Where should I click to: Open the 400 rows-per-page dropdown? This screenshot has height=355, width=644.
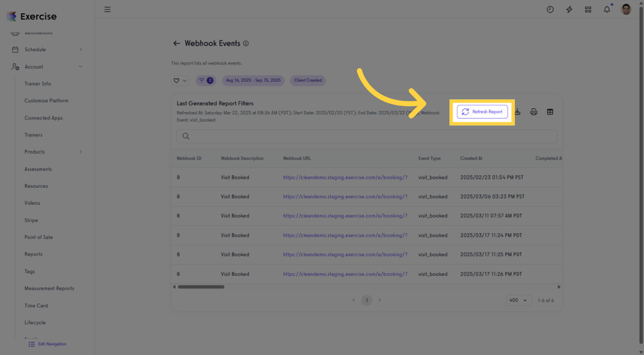(x=519, y=300)
